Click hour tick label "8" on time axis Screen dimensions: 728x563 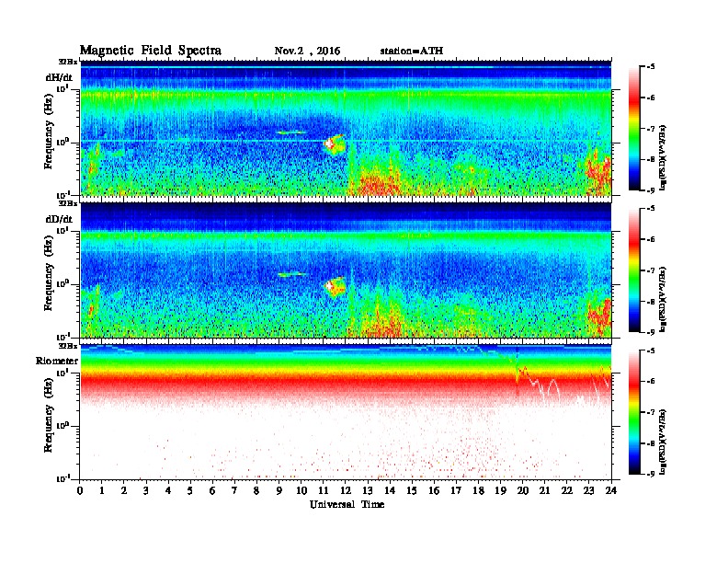tap(256, 490)
